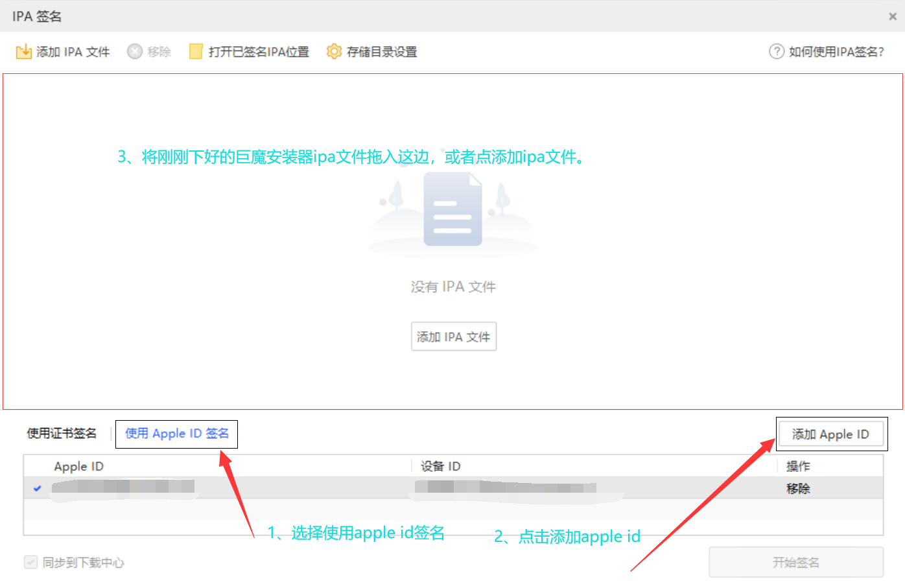Click the 操作 column header
905x588 pixels.
click(x=798, y=466)
